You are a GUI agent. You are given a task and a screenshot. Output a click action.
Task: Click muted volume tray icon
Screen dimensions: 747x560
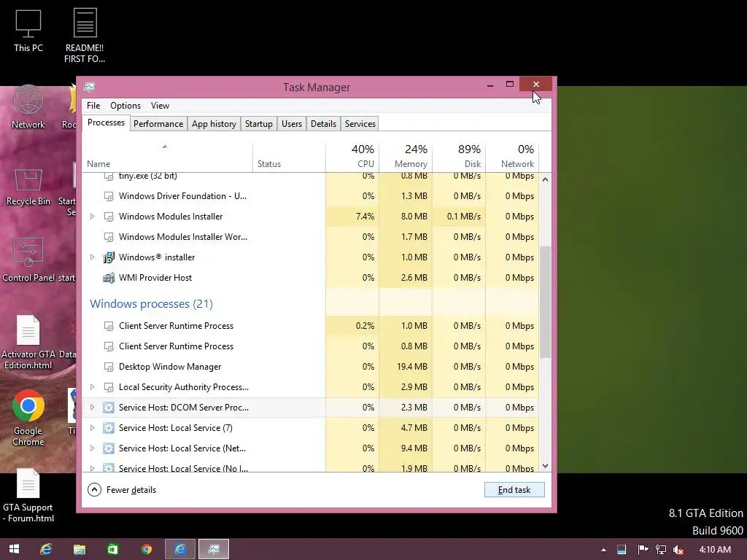pos(678,550)
